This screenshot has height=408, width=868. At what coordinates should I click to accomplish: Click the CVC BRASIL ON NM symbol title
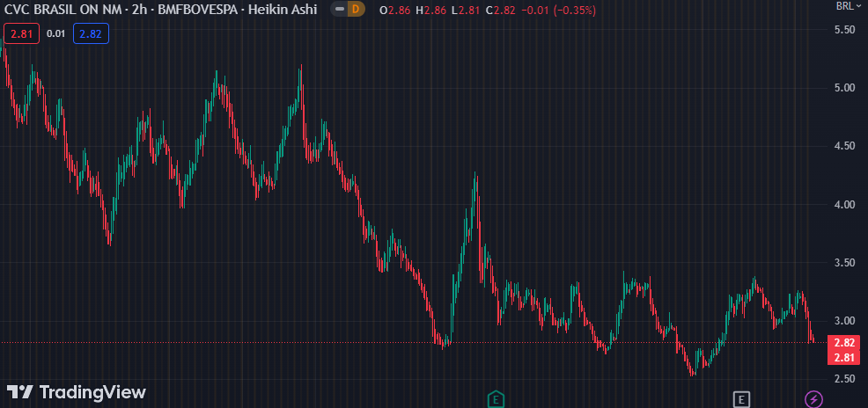coord(63,9)
